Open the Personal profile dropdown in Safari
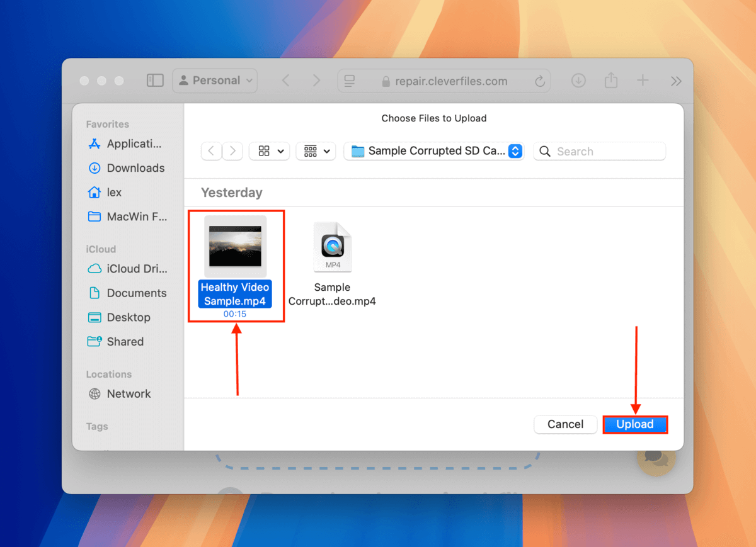Viewport: 756px width, 547px height. pyautogui.click(x=215, y=81)
